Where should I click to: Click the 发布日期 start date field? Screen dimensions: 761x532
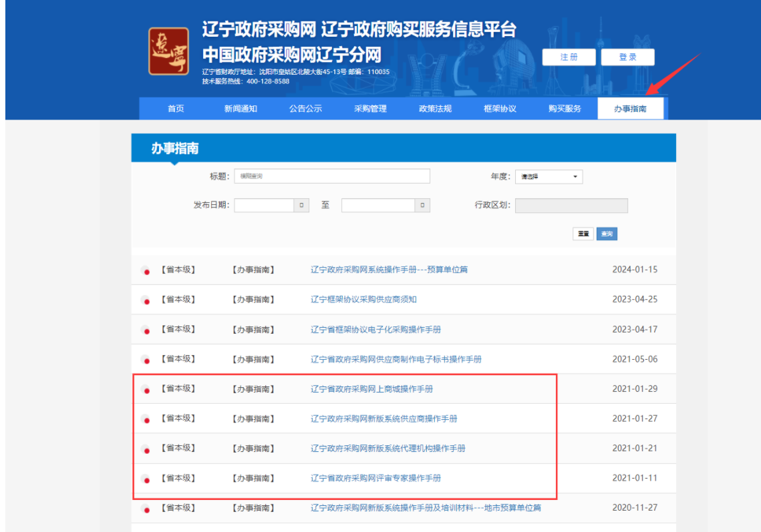tap(265, 206)
